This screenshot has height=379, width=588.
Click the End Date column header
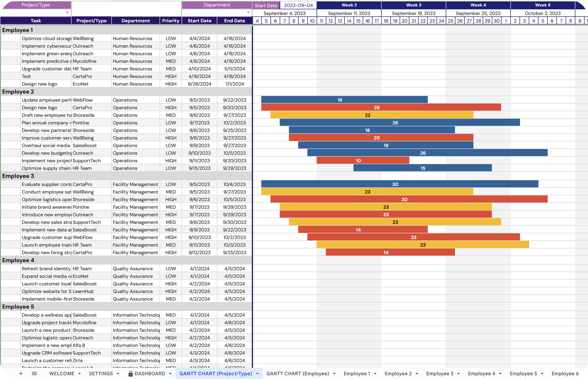click(x=234, y=21)
